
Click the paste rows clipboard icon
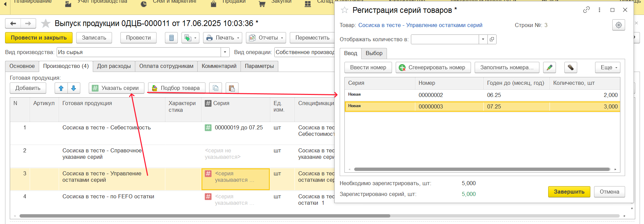click(232, 88)
